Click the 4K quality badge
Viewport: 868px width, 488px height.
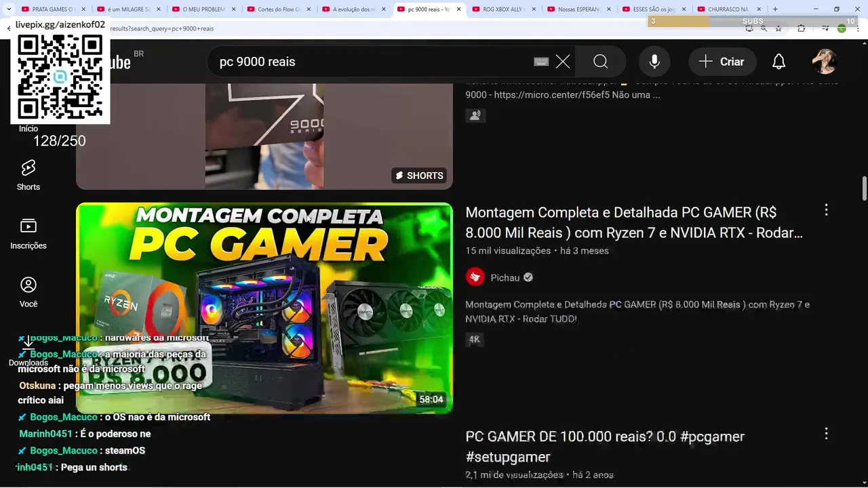[x=474, y=340]
